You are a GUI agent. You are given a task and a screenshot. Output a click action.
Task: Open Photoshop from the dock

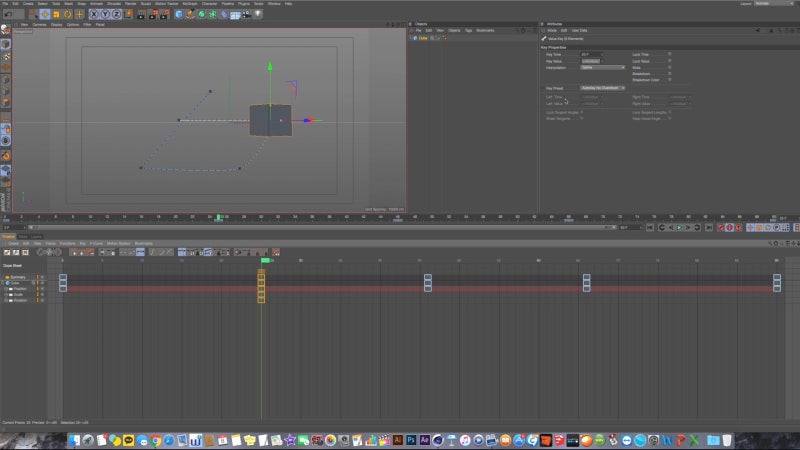[411, 440]
